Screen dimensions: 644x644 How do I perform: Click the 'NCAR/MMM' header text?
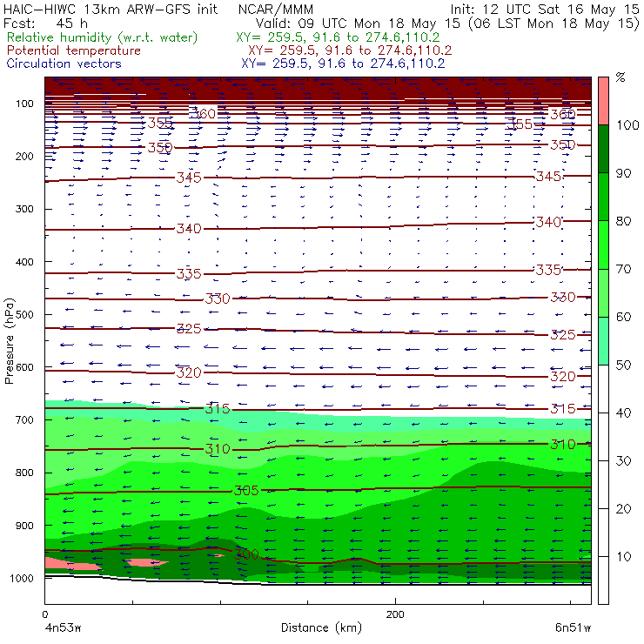(x=276, y=9)
